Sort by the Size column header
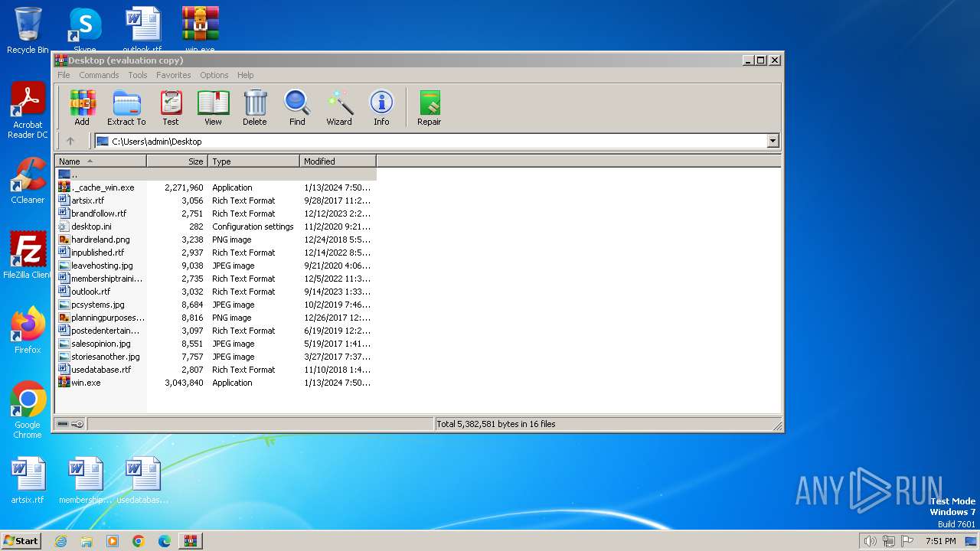Viewport: 980px width, 551px height. [177, 161]
